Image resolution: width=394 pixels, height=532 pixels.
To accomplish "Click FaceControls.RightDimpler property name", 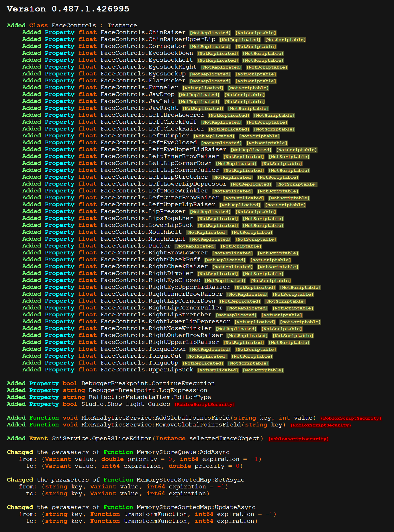I will (147, 273).
